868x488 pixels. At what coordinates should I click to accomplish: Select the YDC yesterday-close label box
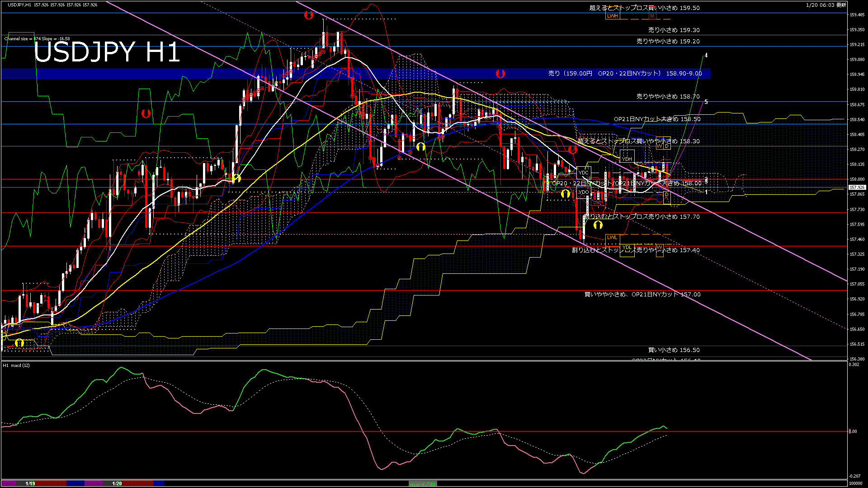pyautogui.click(x=584, y=173)
